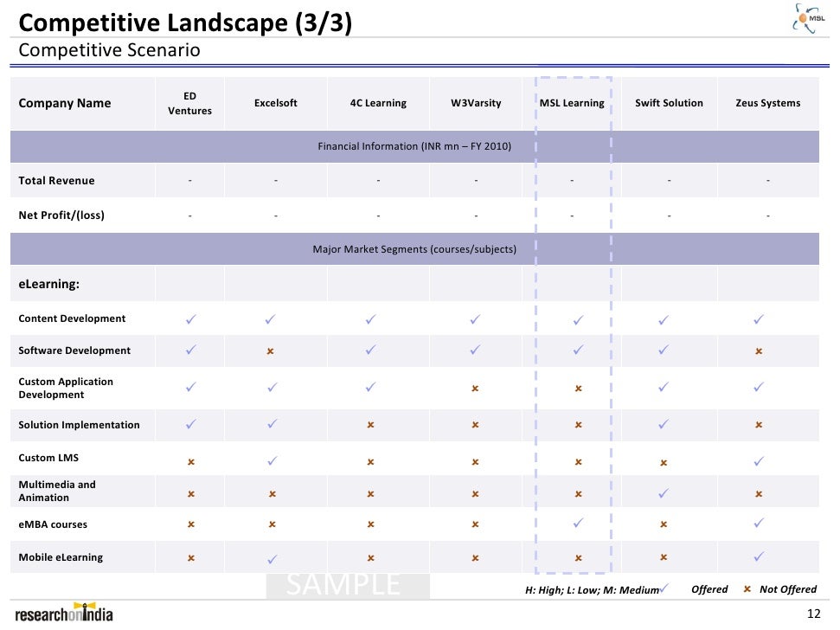Select the Zeus Systems column header
The width and height of the screenshot is (840, 630).
[x=767, y=103]
